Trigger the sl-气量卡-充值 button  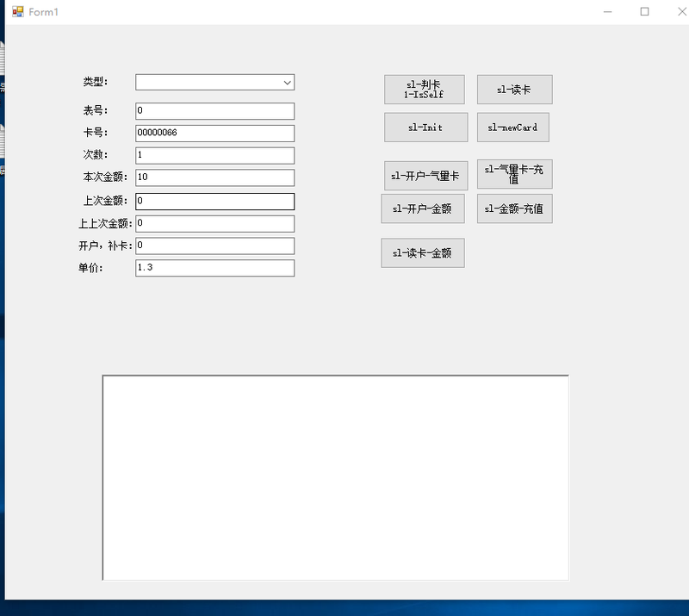point(514,174)
